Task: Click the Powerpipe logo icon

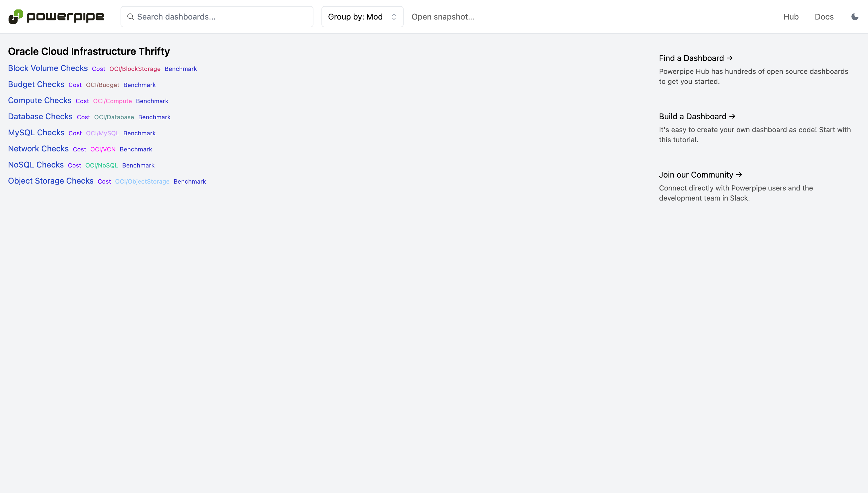Action: coord(15,17)
